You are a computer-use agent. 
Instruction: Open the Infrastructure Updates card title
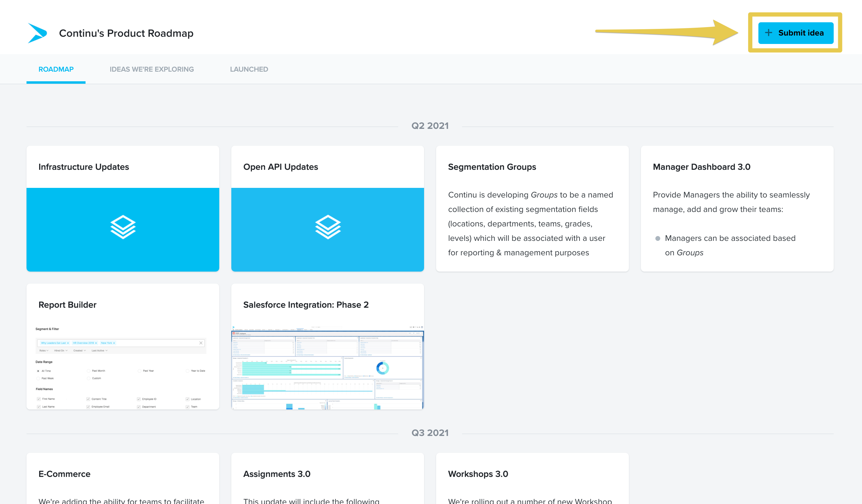(x=83, y=167)
